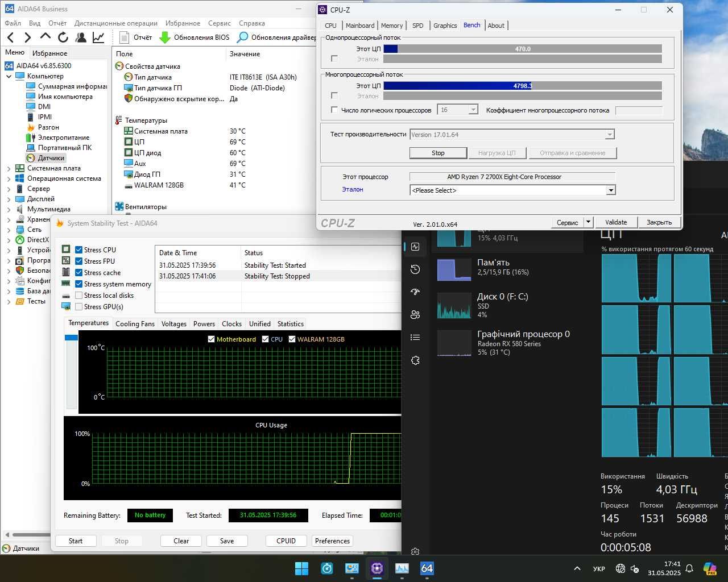Open Preferences in stability test
The width and height of the screenshot is (728, 582).
click(x=332, y=541)
